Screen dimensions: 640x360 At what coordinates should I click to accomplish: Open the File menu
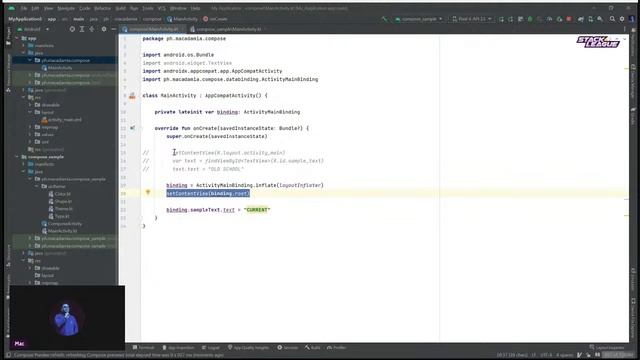[24, 8]
